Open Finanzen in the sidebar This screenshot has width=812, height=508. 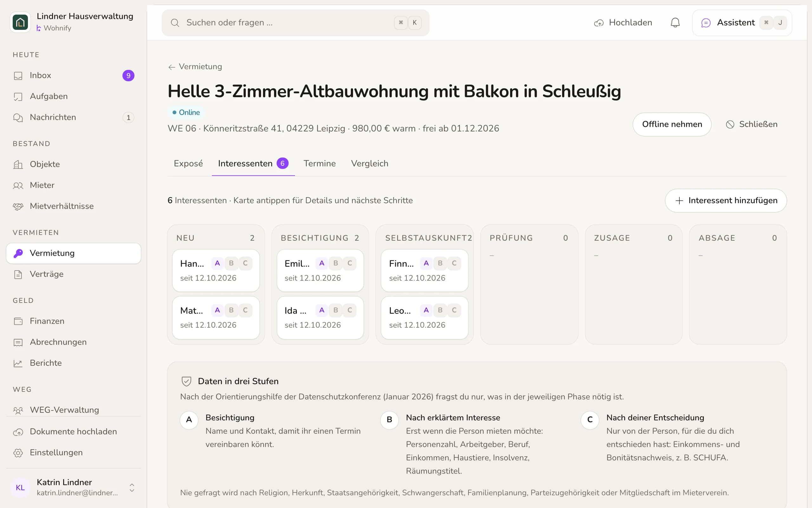click(74, 321)
